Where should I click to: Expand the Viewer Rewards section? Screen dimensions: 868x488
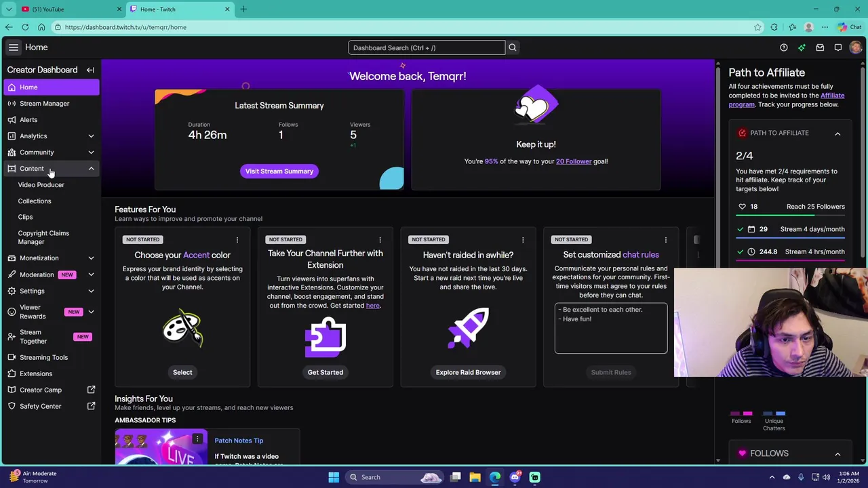(91, 312)
